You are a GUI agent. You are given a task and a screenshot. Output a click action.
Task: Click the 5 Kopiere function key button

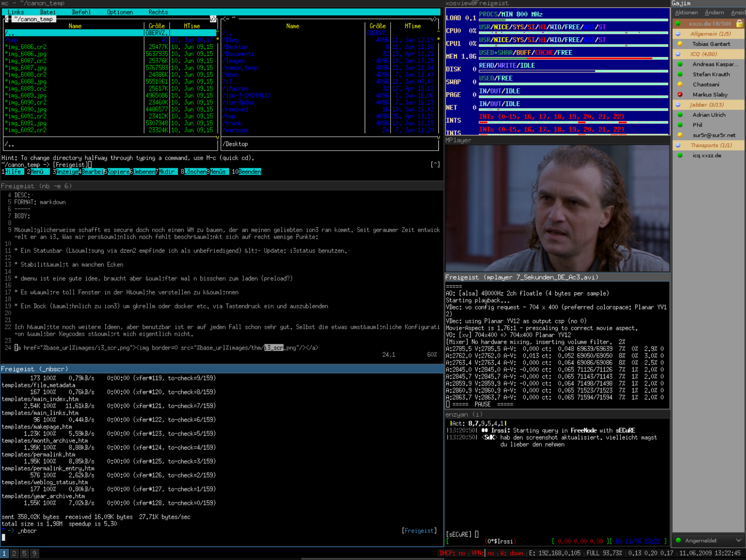[117, 172]
